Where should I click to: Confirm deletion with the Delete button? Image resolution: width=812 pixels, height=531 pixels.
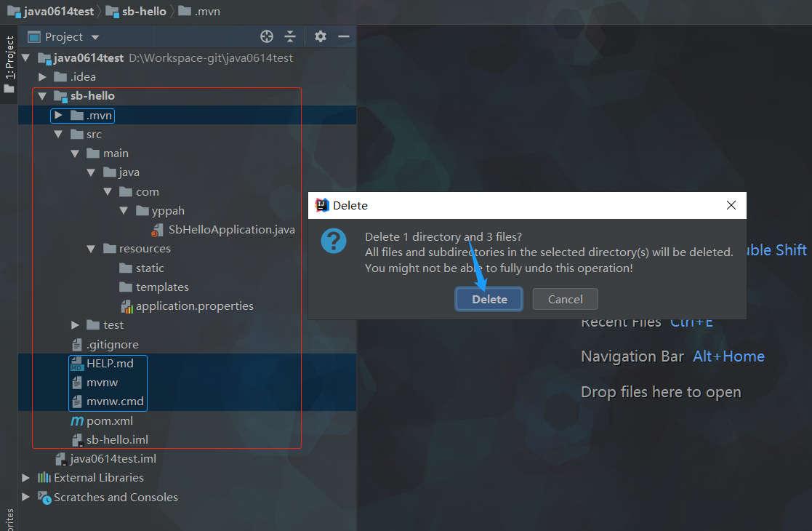tap(489, 299)
